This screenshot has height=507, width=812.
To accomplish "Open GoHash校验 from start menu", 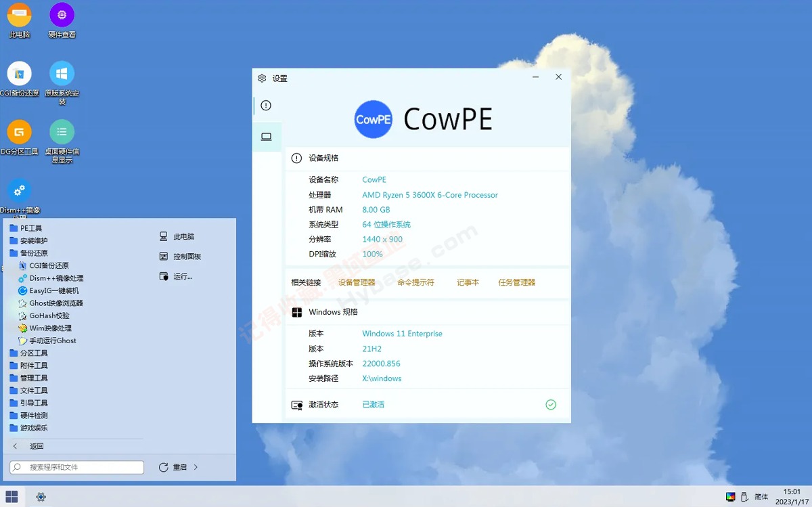I will pyautogui.click(x=43, y=315).
